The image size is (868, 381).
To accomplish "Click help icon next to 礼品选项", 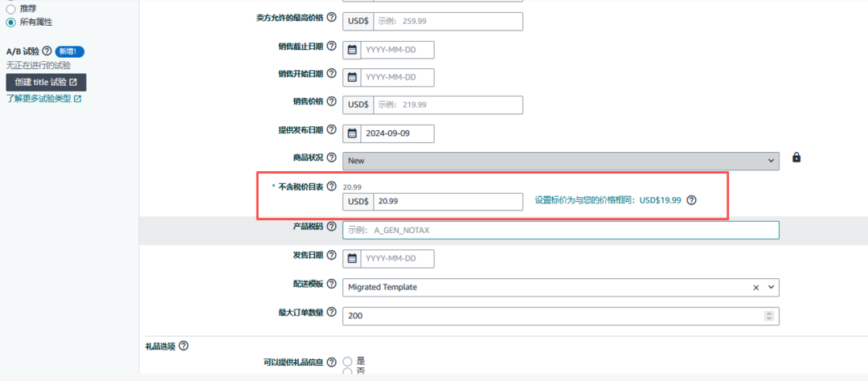I will 183,346.
